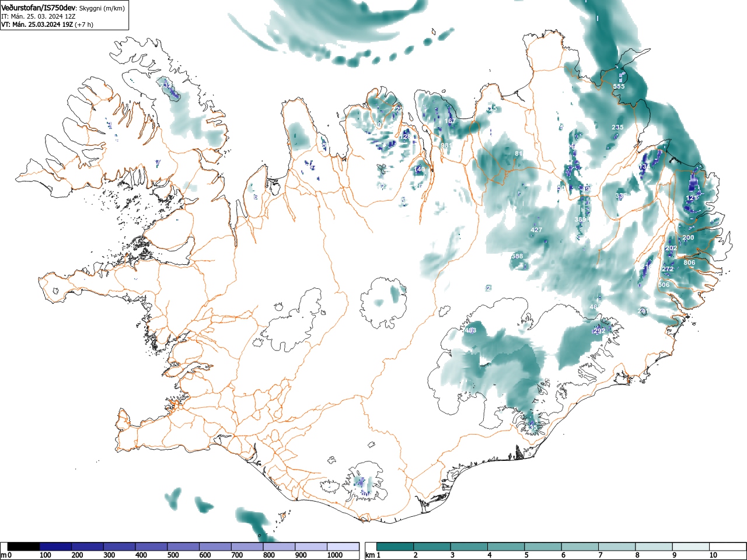Select the 'VT: Mán. 25.03.2024 19Z (+7 h)' line
This screenshot has height=560, width=747.
pyautogui.click(x=47, y=24)
